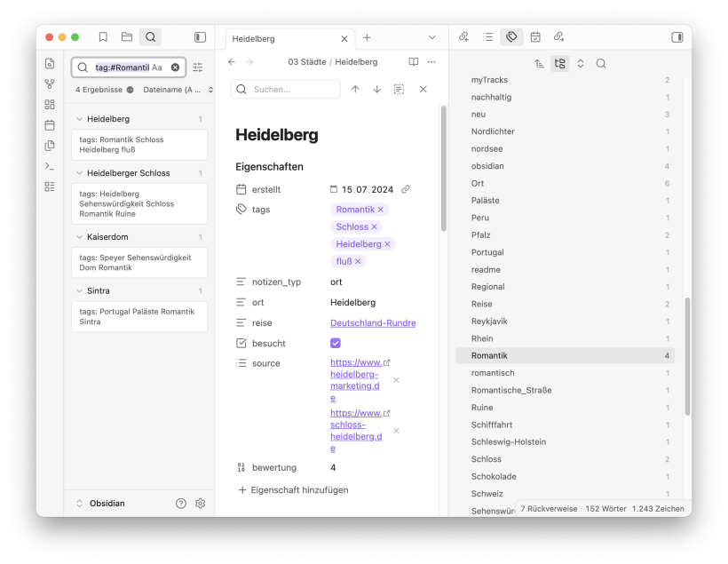This screenshot has width=728, height=564.
Task: Change tag sort order icon
Action: point(539,64)
